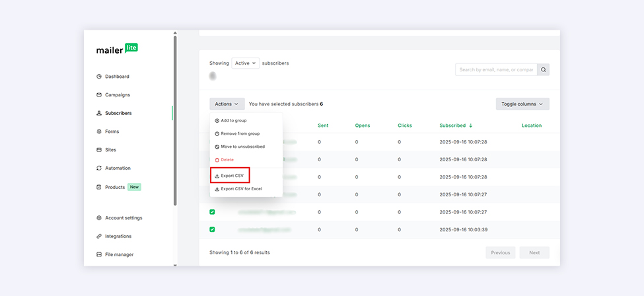
Task: Open Campaigns via envelope icon
Action: pyautogui.click(x=99, y=94)
